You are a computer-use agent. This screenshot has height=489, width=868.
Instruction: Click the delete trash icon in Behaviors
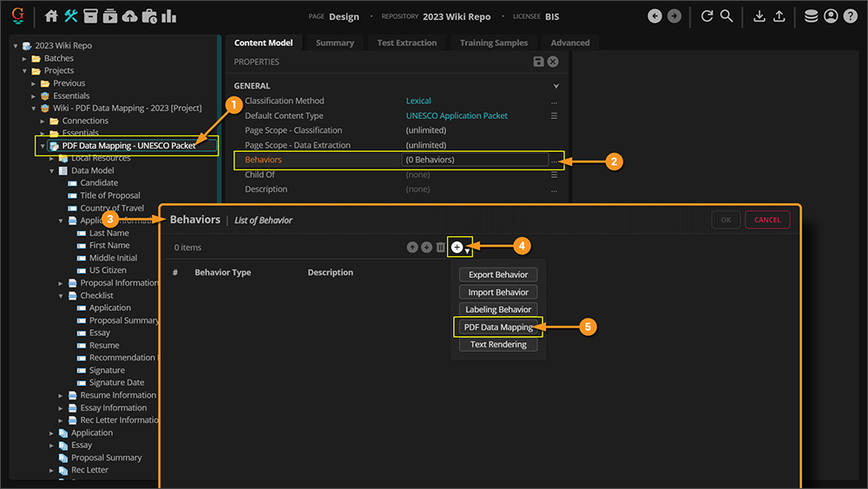click(441, 248)
